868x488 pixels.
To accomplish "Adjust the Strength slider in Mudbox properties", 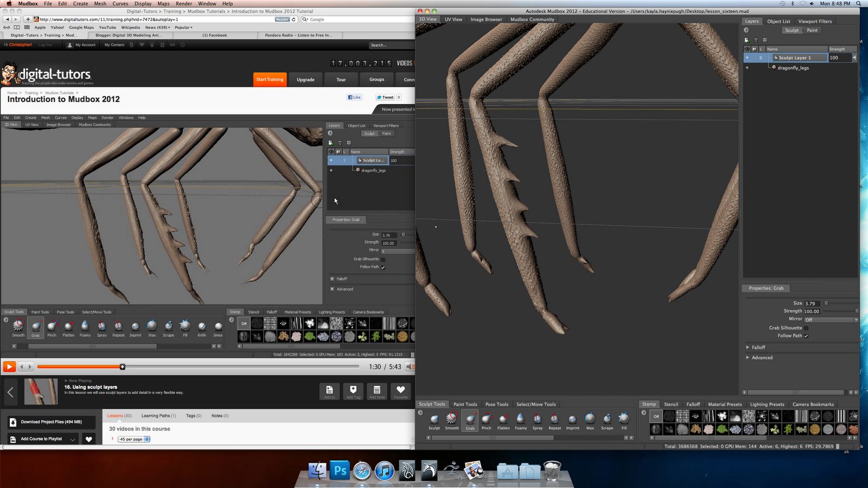I will click(x=841, y=311).
